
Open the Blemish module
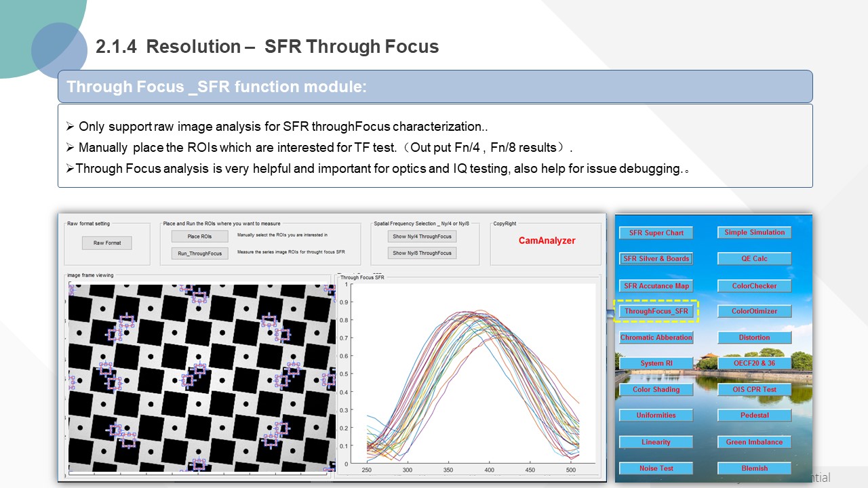754,468
